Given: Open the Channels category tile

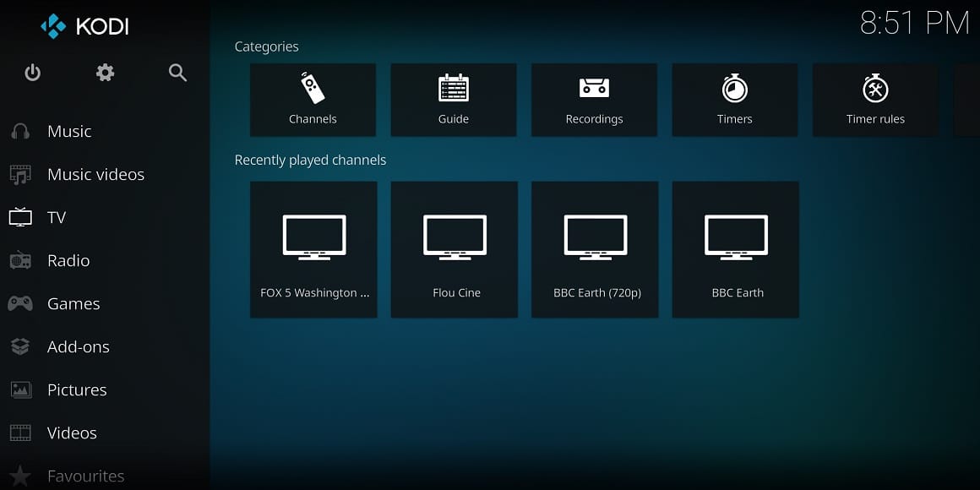Looking at the screenshot, I should [313, 100].
